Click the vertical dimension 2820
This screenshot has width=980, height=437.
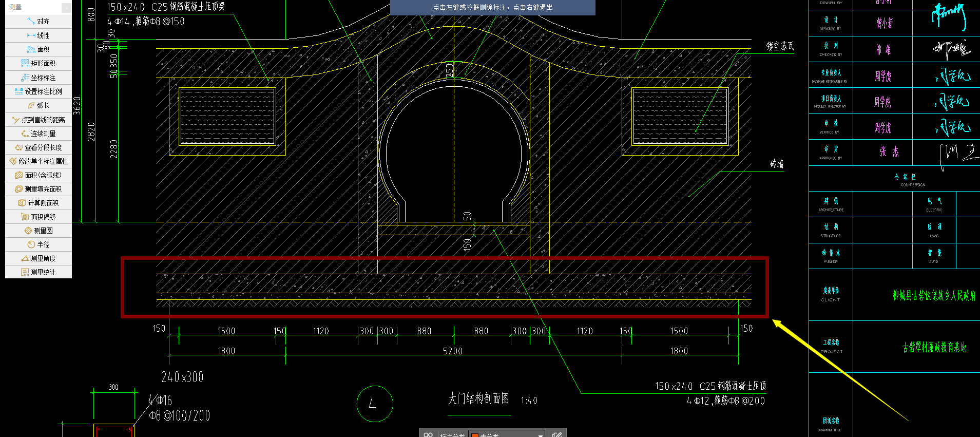click(91, 131)
